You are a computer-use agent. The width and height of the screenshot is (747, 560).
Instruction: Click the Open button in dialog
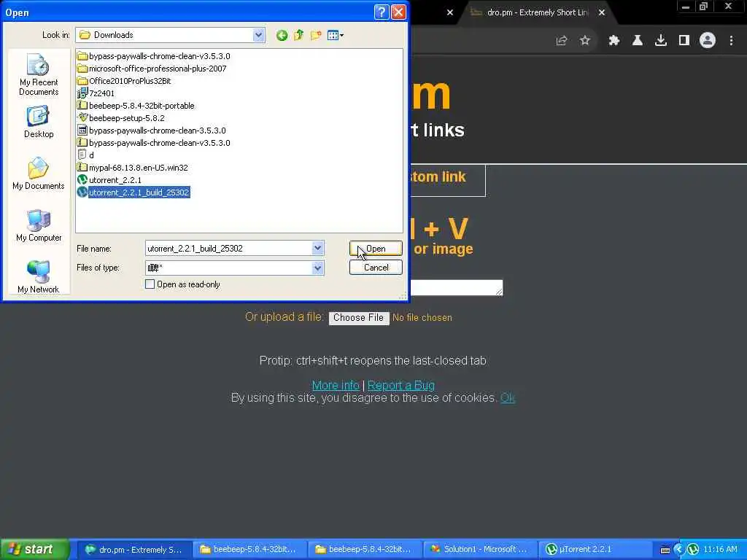(x=376, y=249)
